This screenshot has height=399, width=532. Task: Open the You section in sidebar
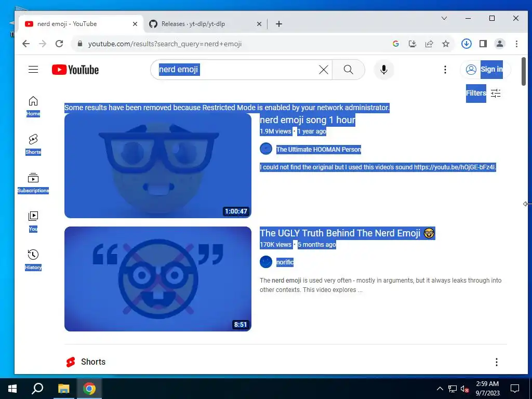click(x=33, y=221)
